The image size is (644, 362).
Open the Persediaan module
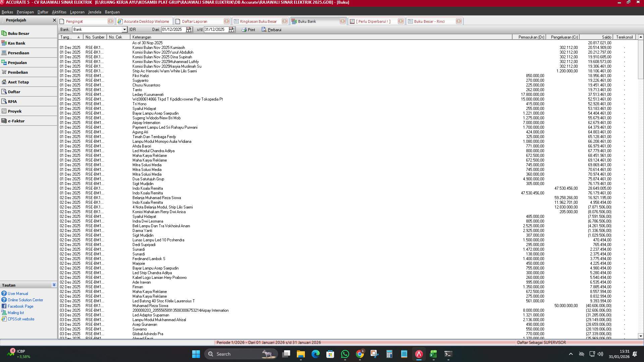[19, 53]
